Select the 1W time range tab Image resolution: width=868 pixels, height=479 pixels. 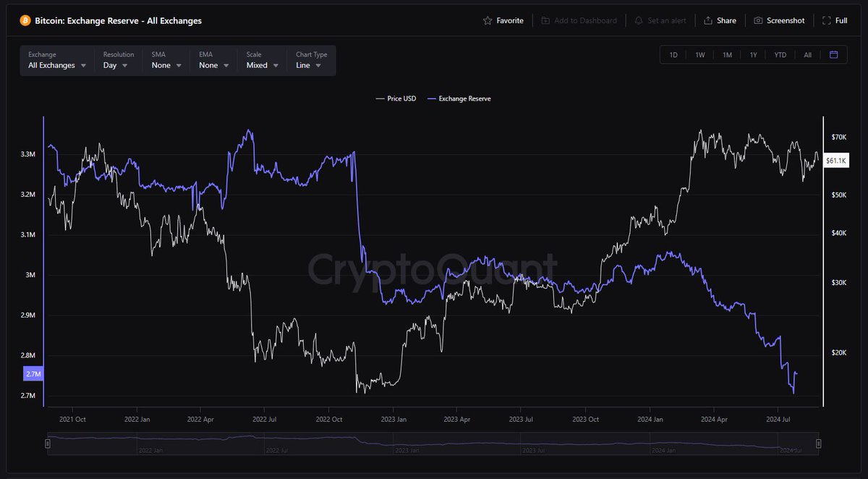[x=700, y=55]
